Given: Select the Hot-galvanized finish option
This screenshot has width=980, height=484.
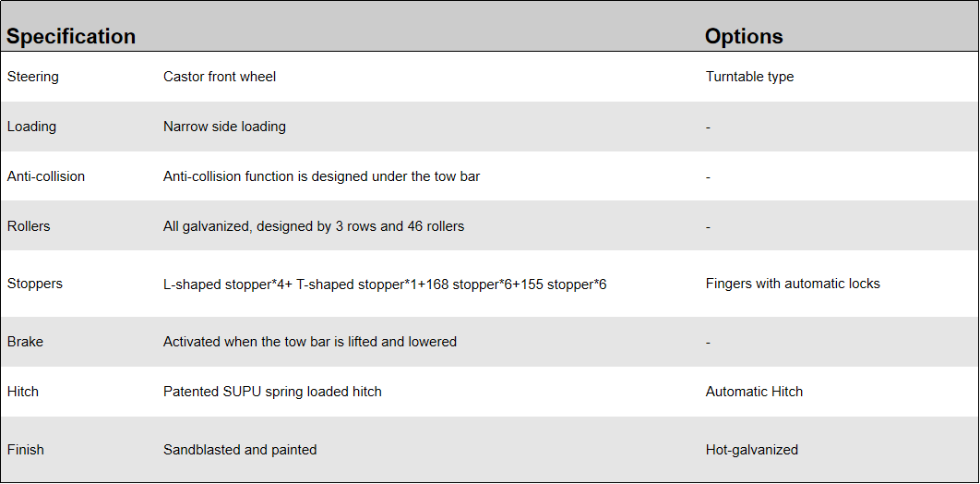Looking at the screenshot, I should click(x=751, y=450).
